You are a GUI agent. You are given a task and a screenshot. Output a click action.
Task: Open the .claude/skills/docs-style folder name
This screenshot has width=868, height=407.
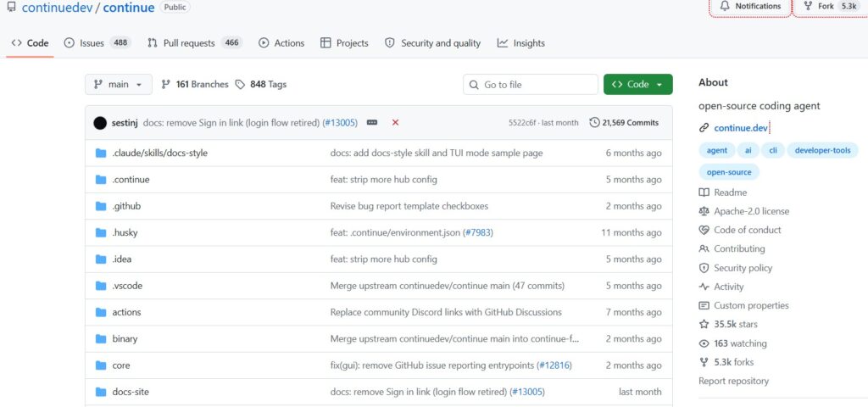tap(160, 153)
